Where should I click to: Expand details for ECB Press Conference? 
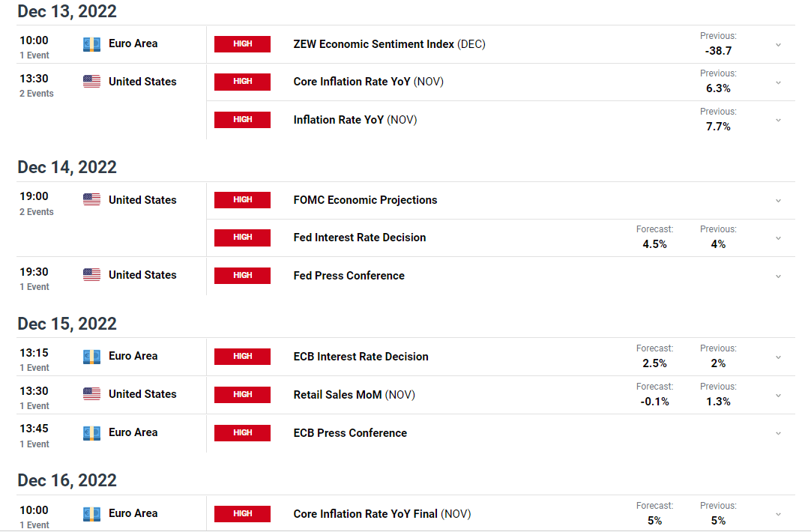[x=778, y=434]
